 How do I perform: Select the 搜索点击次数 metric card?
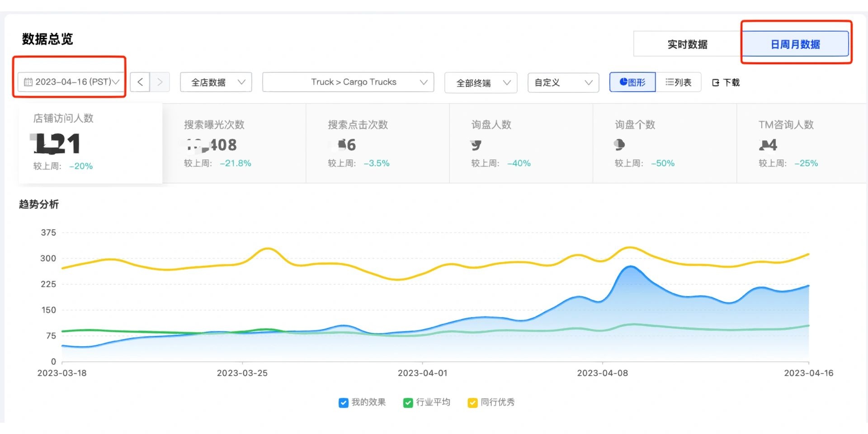pos(378,143)
